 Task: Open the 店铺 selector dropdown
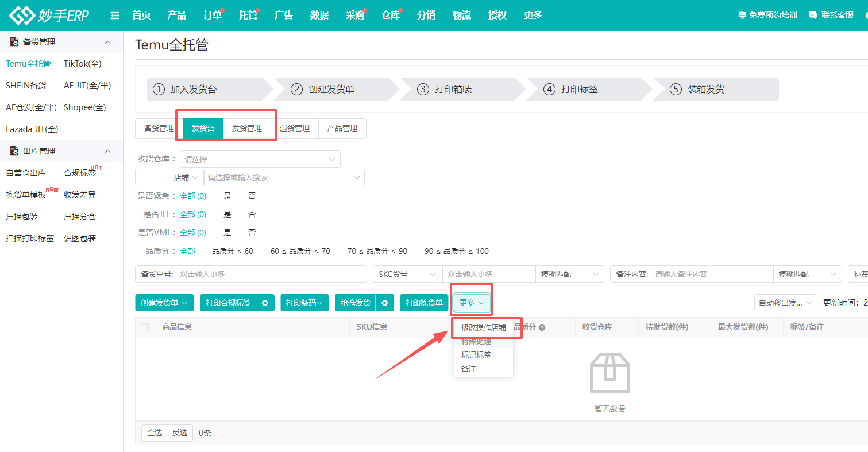[169, 177]
